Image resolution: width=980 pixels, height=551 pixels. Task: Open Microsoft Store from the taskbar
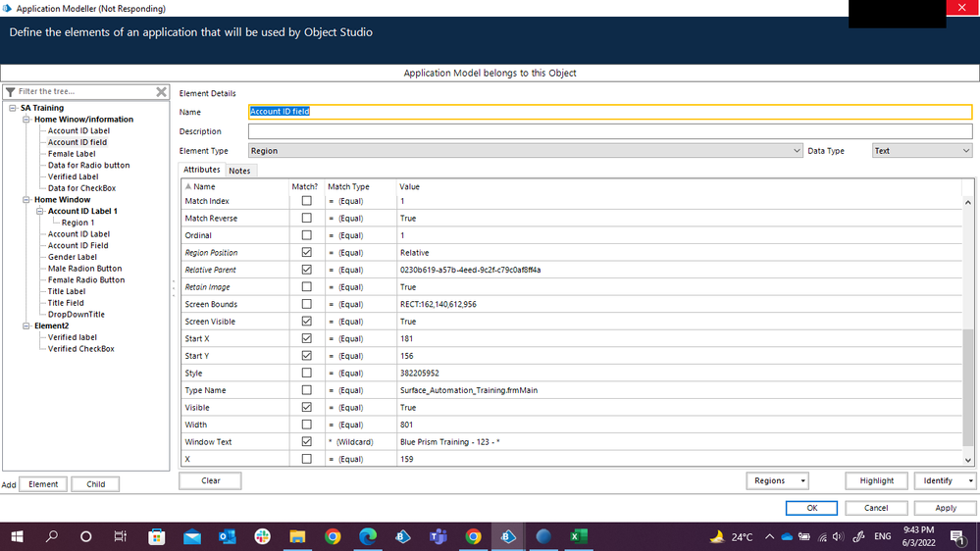(156, 536)
